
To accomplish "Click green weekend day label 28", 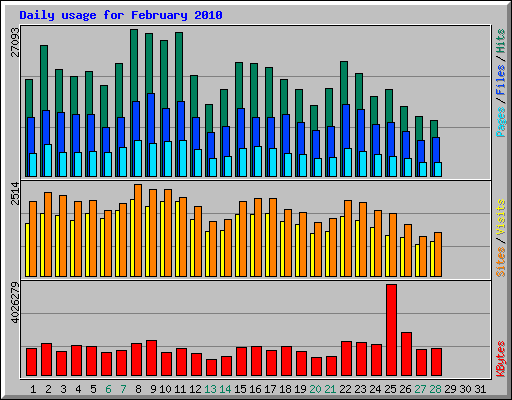I will [435, 389].
